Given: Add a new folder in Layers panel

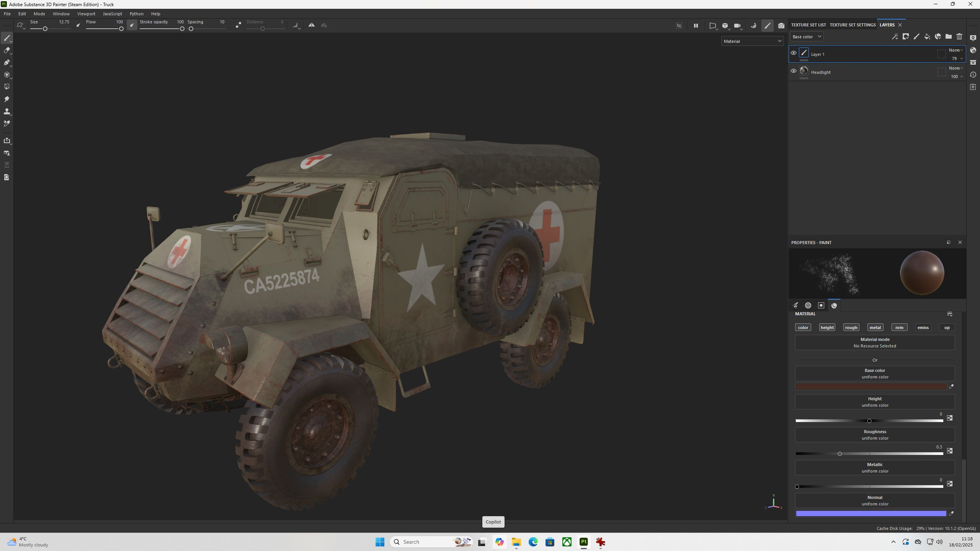Looking at the screenshot, I should (948, 37).
